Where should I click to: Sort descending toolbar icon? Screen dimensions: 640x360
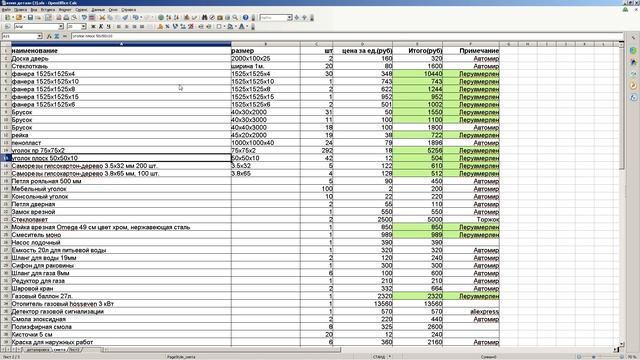tap(176, 18)
